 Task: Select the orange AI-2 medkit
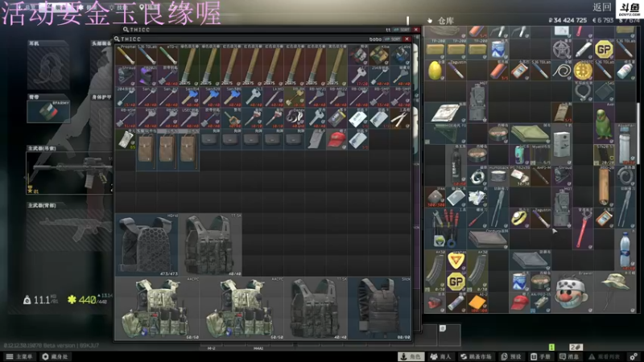coord(477,302)
